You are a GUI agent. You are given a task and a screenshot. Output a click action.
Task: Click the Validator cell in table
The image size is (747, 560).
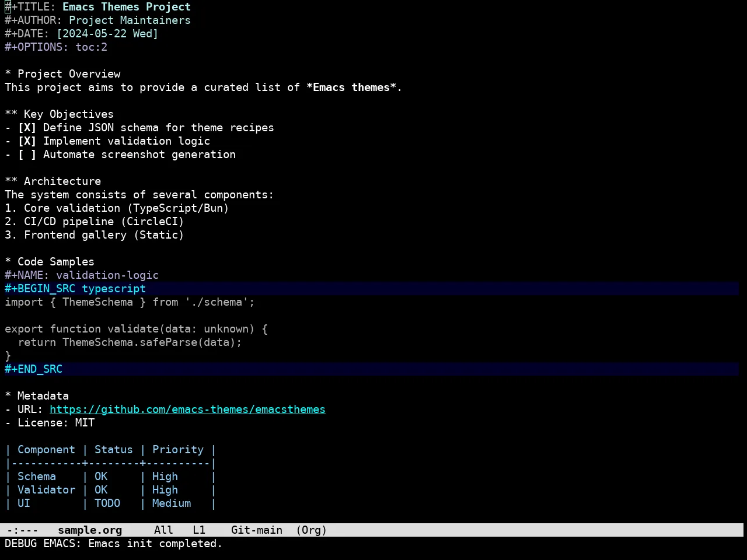[46, 490]
